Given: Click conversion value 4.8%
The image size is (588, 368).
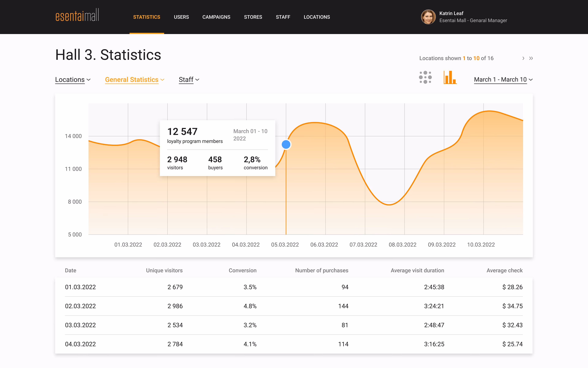Looking at the screenshot, I should 250,306.
